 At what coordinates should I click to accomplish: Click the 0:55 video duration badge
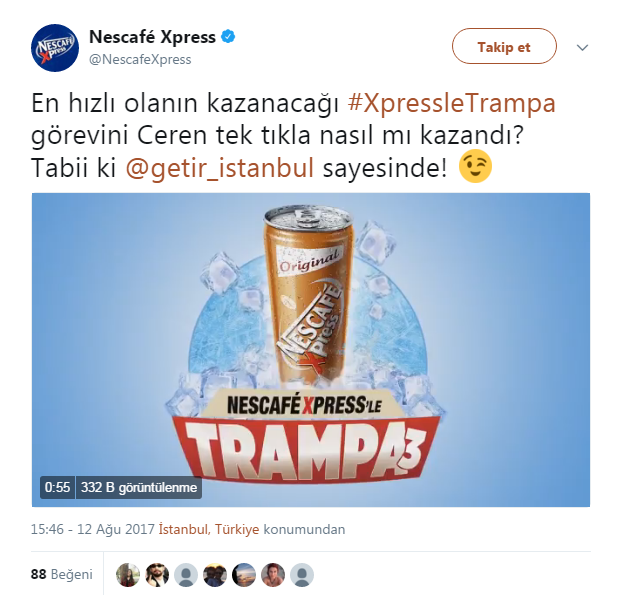pos(57,488)
